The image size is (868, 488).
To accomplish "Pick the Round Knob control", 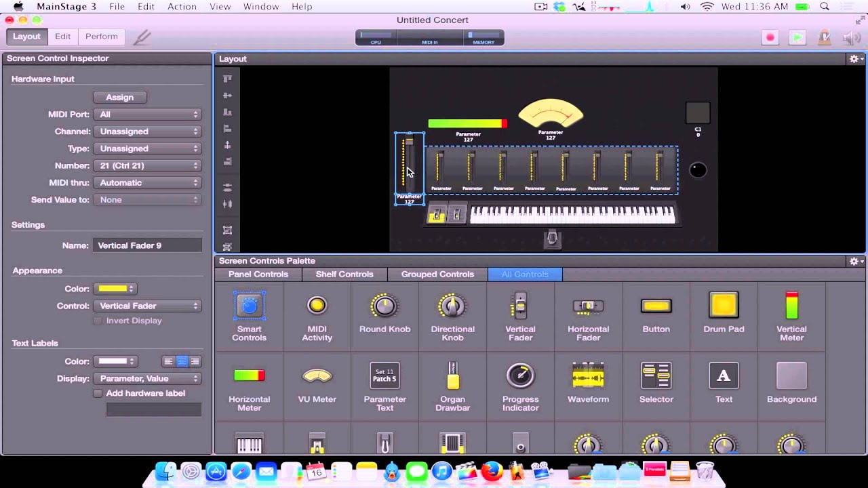I will click(384, 306).
